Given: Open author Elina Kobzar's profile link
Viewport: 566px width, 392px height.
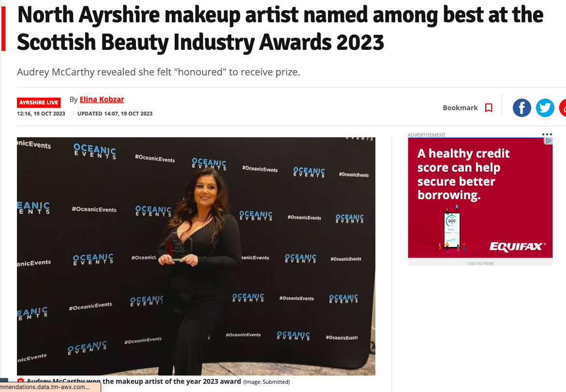Looking at the screenshot, I should click(102, 99).
